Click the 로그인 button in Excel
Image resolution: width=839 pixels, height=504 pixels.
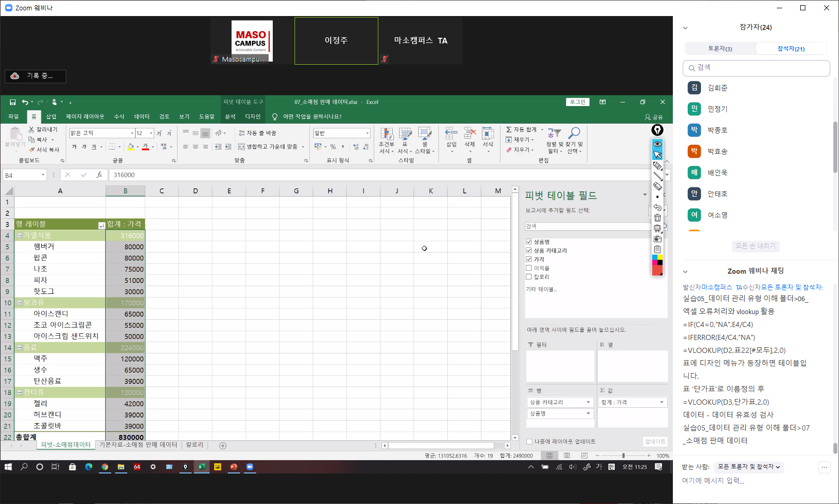click(x=577, y=102)
